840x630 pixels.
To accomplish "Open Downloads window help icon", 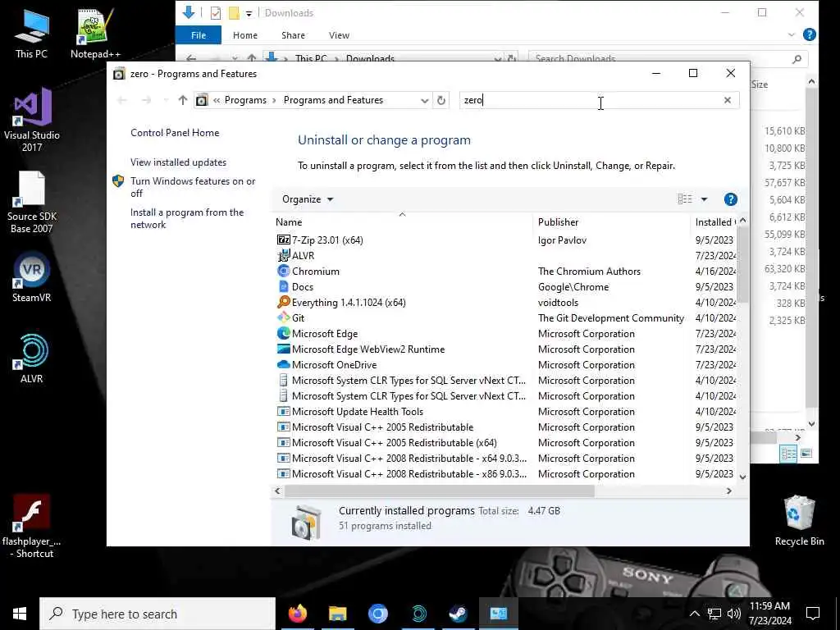I will coord(810,34).
